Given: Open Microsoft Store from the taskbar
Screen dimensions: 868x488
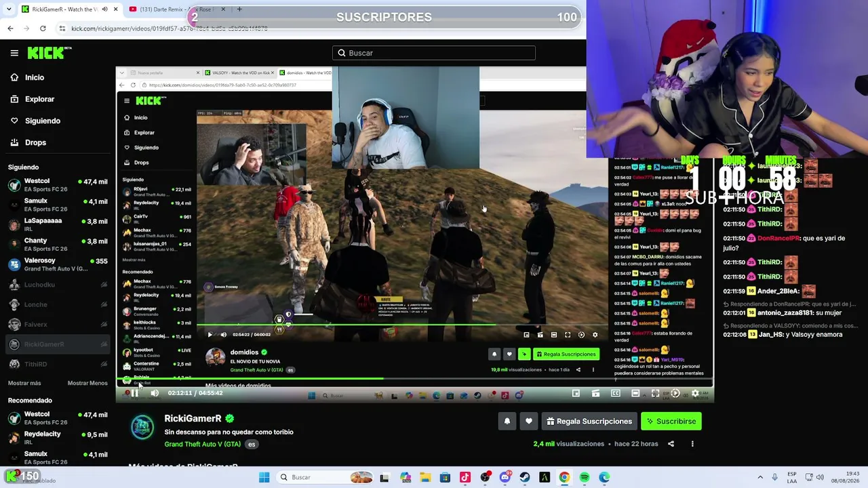Looking at the screenshot, I should (445, 477).
